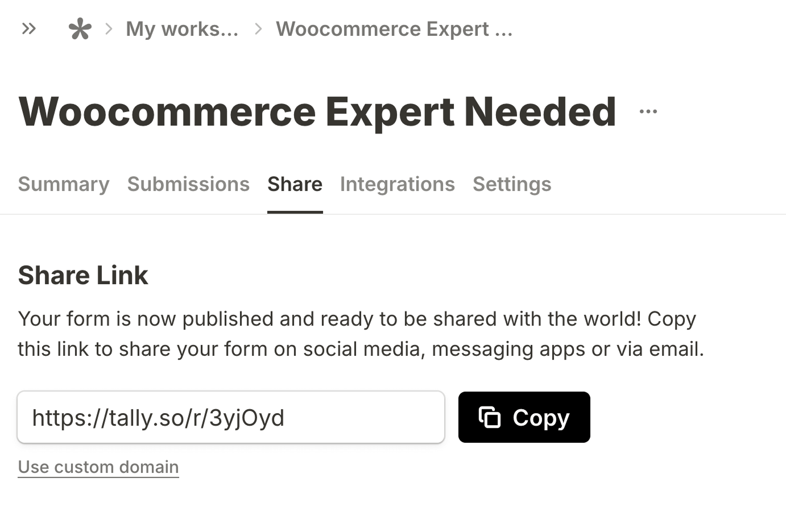Viewport: 786px width, 532px height.
Task: Go to the Integrations tab
Action: [397, 184]
